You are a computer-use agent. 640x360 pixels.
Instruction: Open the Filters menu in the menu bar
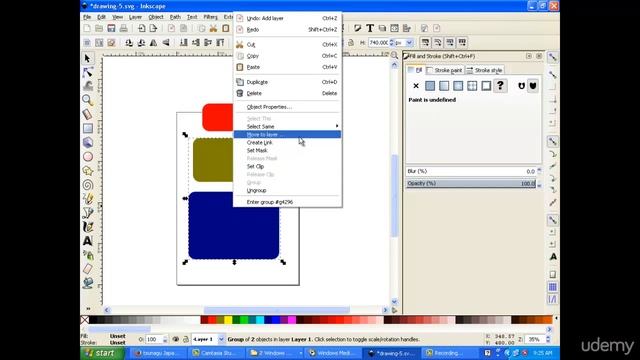click(210, 17)
